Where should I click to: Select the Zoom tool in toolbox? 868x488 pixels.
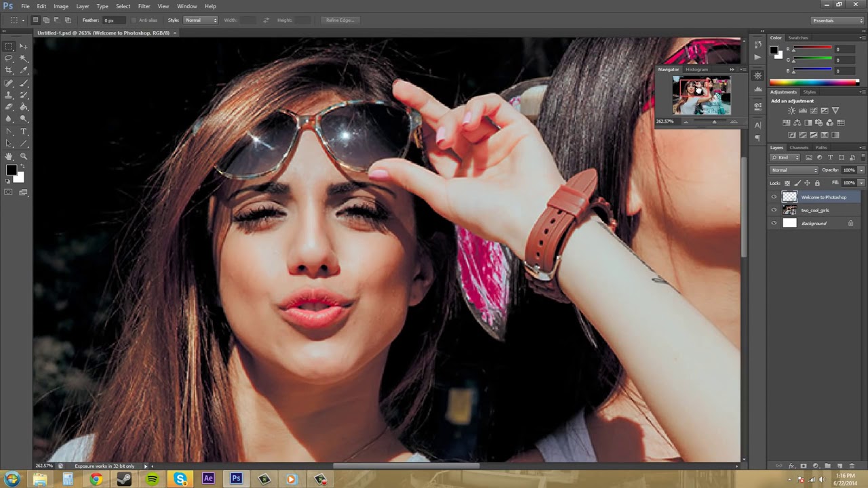(23, 156)
